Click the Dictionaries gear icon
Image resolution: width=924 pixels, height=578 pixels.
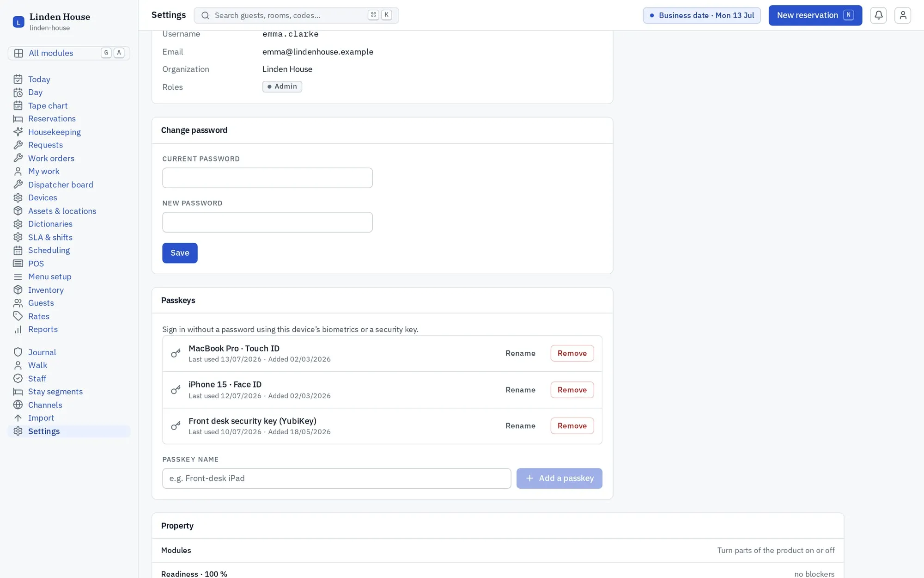(18, 224)
